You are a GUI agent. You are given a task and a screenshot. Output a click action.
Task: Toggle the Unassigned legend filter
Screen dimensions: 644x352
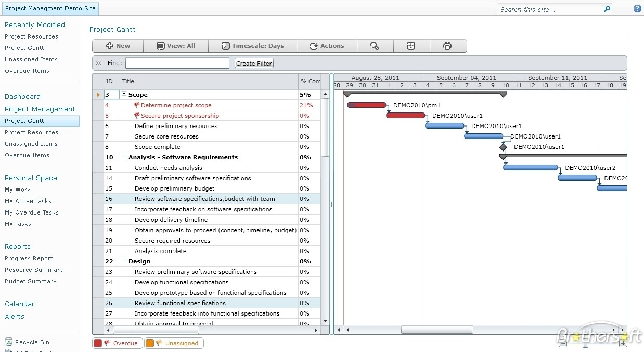click(x=174, y=343)
